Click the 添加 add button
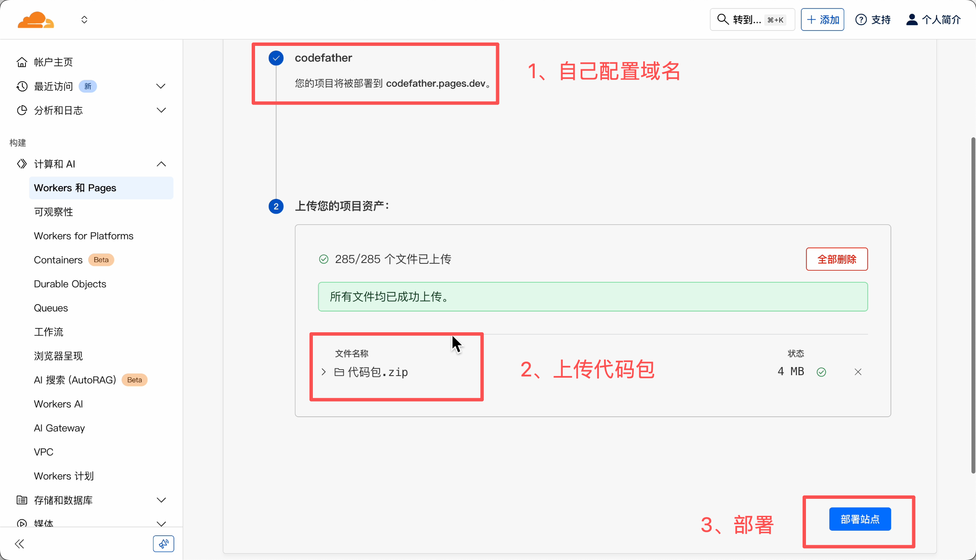Image resolution: width=976 pixels, height=560 pixels. click(822, 20)
